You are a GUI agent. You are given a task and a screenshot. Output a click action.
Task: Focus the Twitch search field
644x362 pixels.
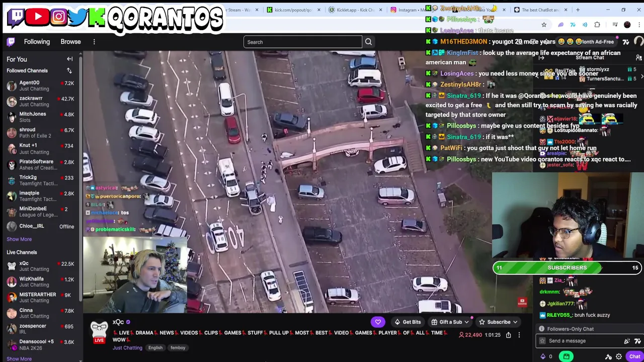click(x=302, y=42)
